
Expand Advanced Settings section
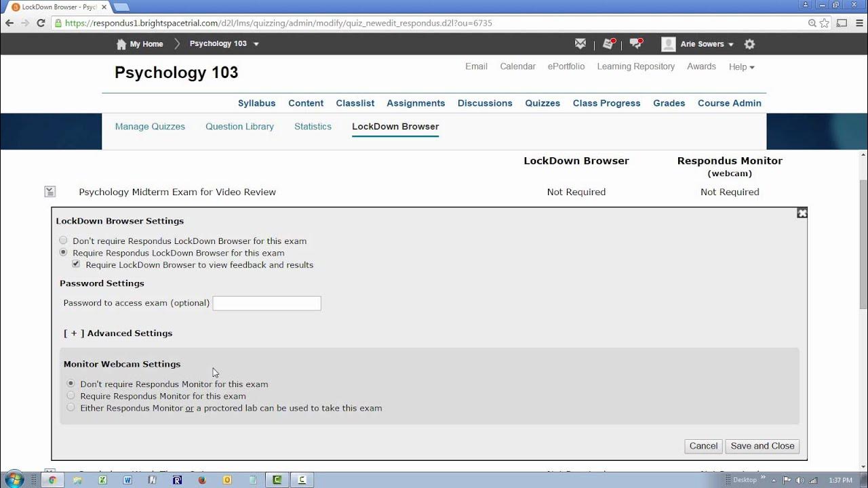point(118,333)
